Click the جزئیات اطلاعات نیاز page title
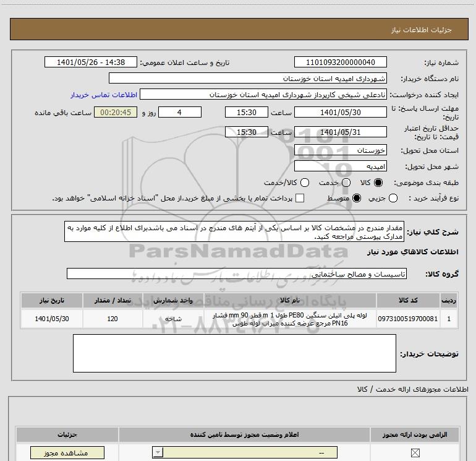This screenshot has height=461, width=476. (422, 30)
